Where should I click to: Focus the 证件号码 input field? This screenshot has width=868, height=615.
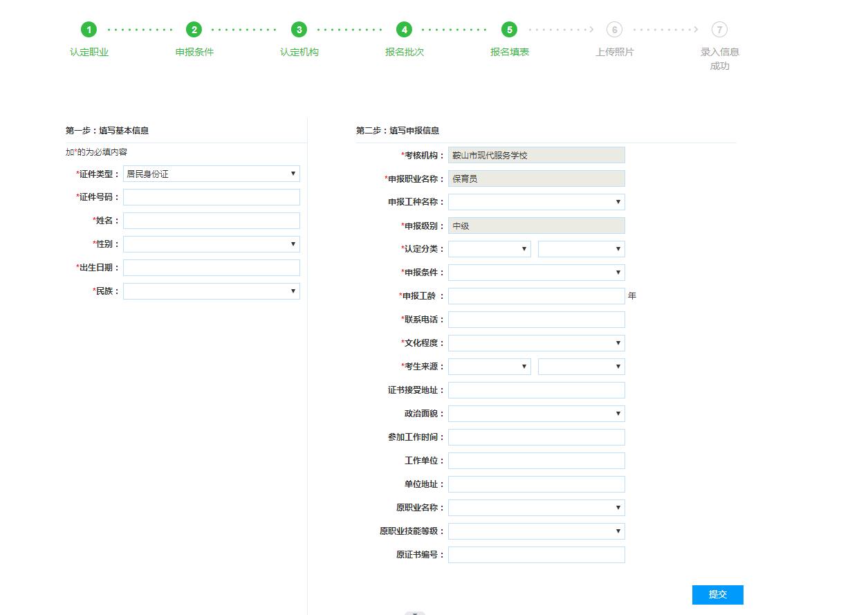(x=212, y=197)
